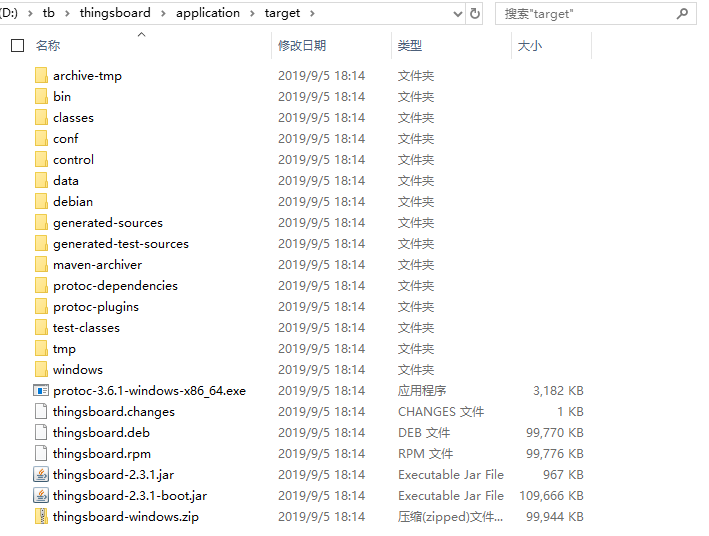709x536 pixels.
Task: Click the 3,182 KB size value
Action: point(558,391)
